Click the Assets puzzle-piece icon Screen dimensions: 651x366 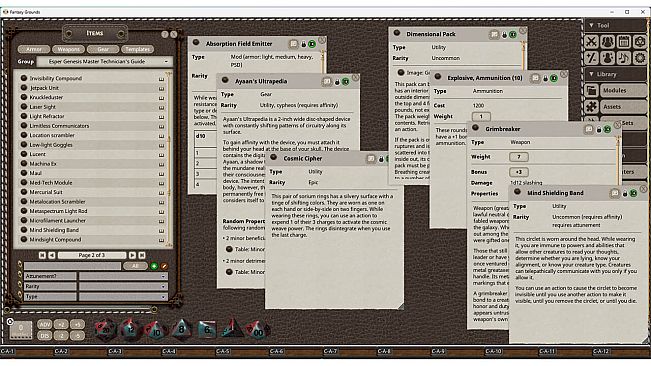pyautogui.click(x=592, y=107)
